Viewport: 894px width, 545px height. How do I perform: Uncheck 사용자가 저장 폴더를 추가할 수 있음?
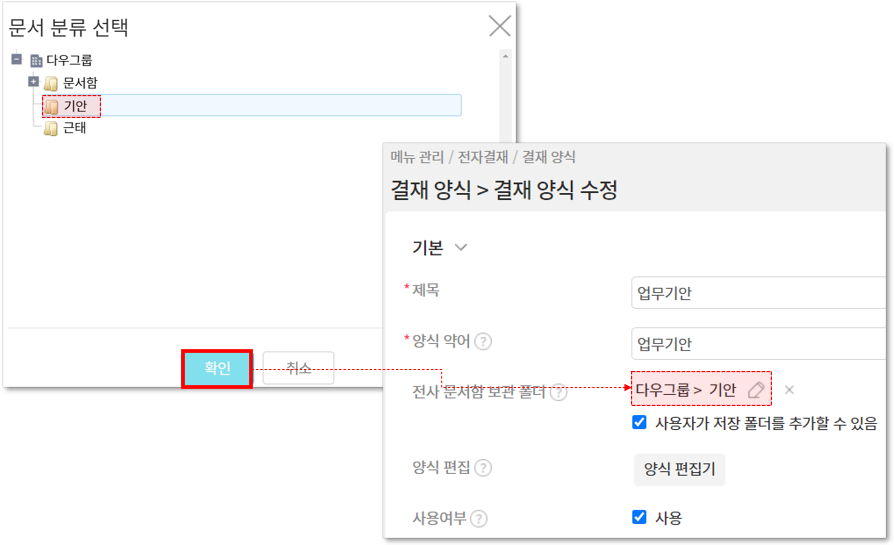tap(640, 423)
